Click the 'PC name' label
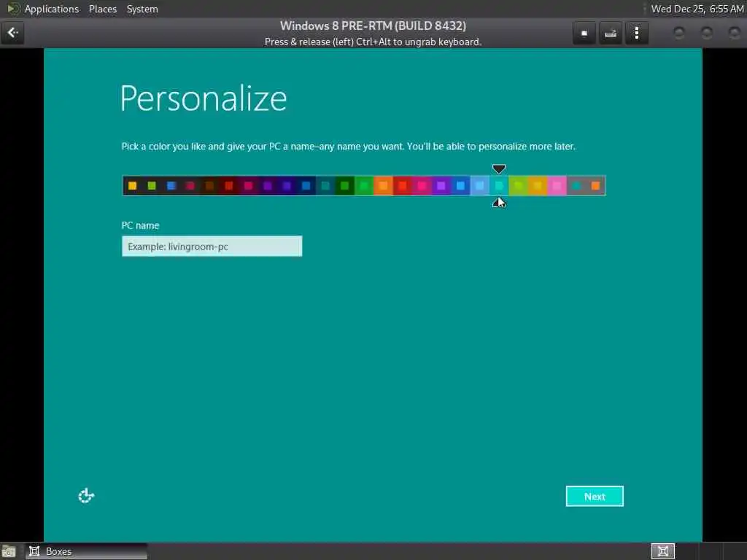Screen dimensions: 747x560 pyautogui.click(x=140, y=225)
